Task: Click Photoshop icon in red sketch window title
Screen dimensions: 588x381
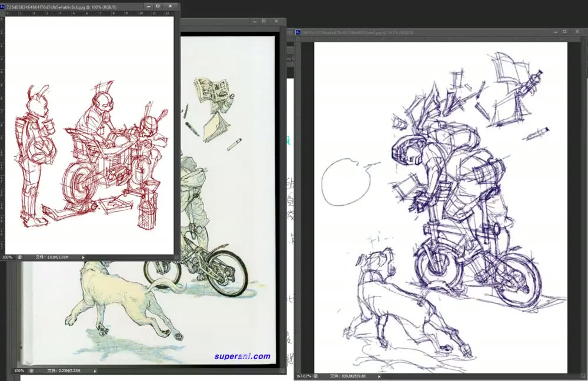Action: pyautogui.click(x=2, y=6)
